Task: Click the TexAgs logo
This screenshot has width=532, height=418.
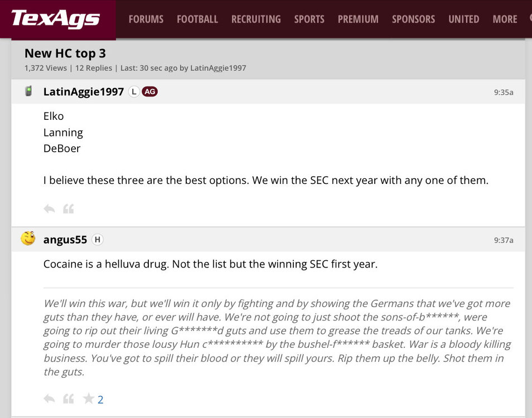Action: pyautogui.click(x=56, y=19)
